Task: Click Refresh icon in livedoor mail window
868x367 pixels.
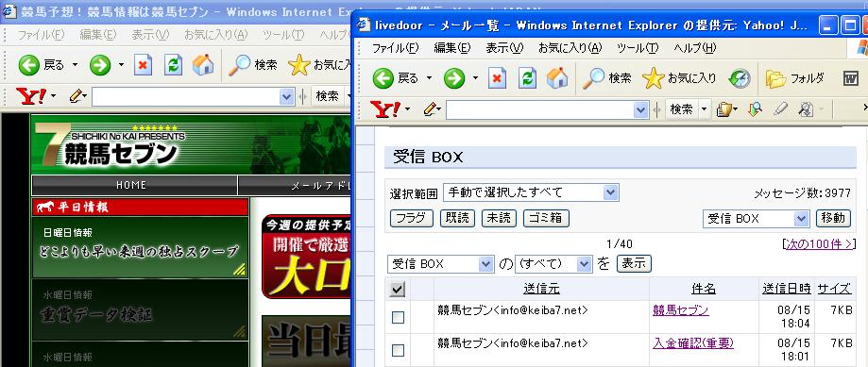Action: pos(527,78)
